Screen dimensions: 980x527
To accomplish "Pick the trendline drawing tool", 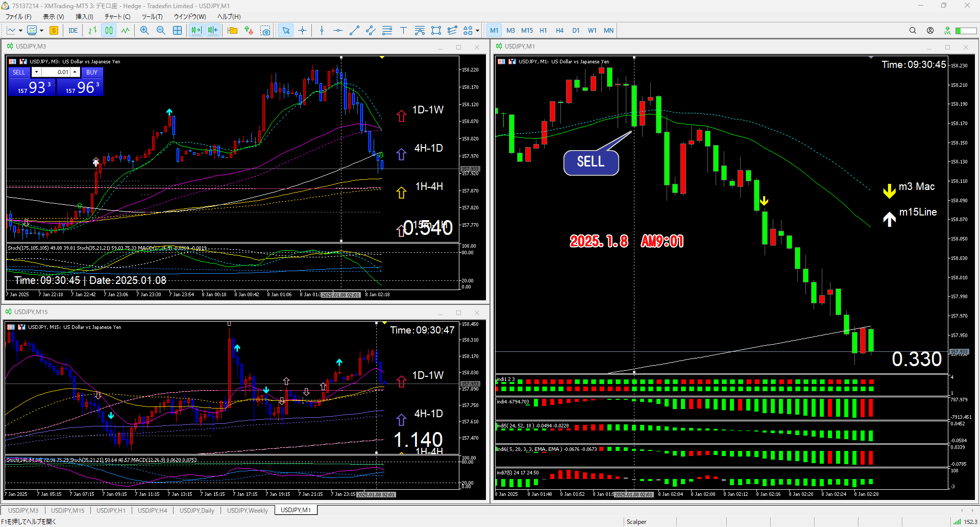I will [354, 31].
